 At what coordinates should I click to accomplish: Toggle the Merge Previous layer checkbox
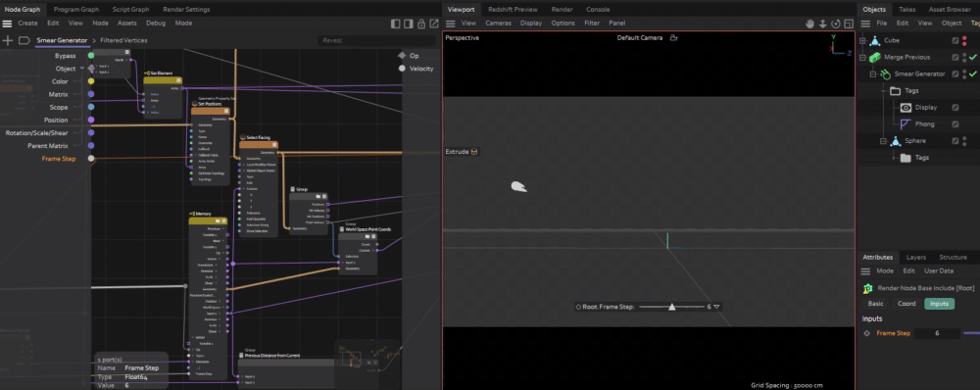click(x=955, y=57)
